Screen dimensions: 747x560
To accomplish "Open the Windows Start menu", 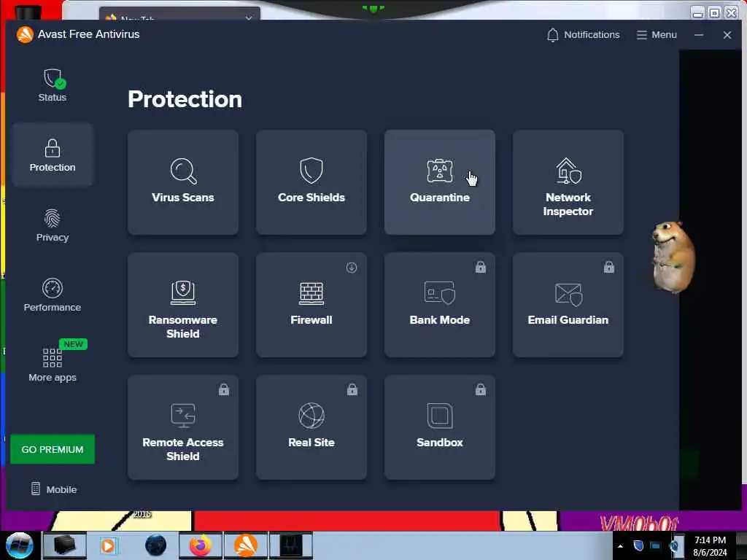I will click(20, 545).
